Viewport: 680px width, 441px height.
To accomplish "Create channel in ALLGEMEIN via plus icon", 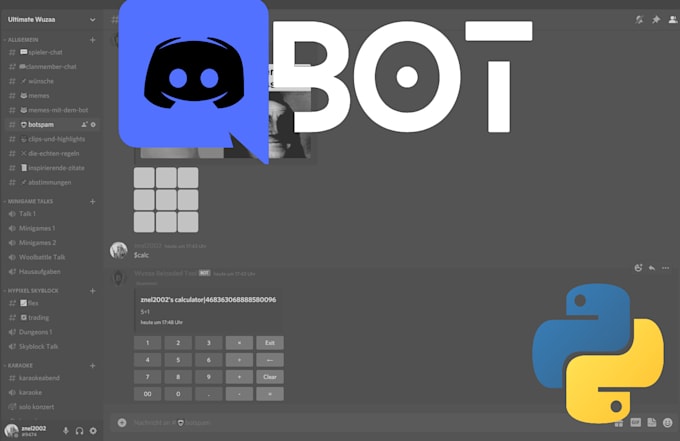I will click(92, 40).
